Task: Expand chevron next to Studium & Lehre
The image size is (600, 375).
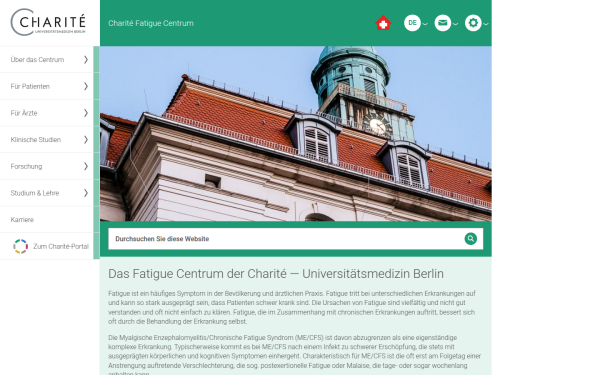Action: (86, 193)
